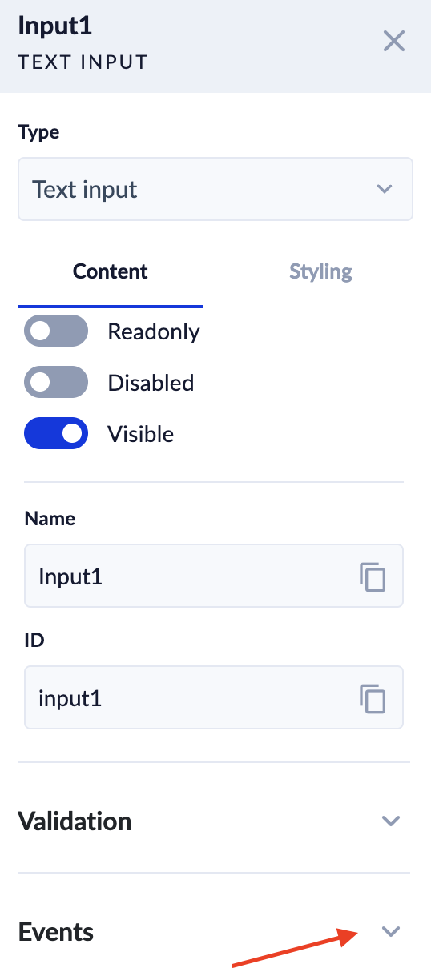Copy the ID field value input1
The image size is (431, 980).
click(x=373, y=698)
